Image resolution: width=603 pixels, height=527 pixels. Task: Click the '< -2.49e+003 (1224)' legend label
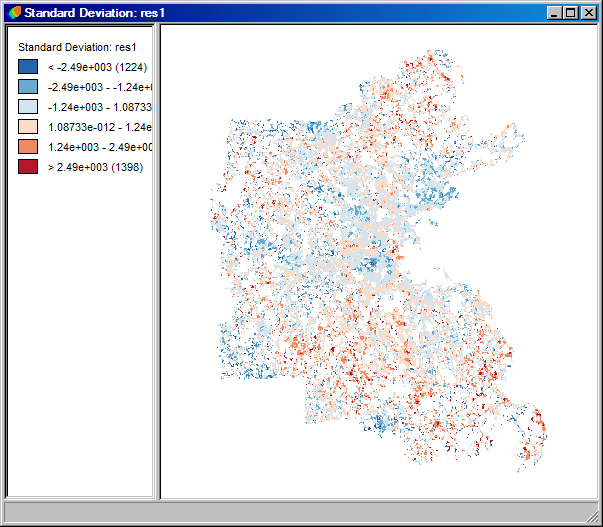[x=97, y=67]
